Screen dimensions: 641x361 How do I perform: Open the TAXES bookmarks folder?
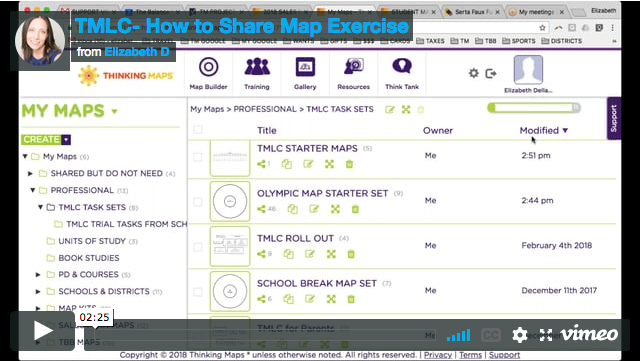[x=430, y=41]
